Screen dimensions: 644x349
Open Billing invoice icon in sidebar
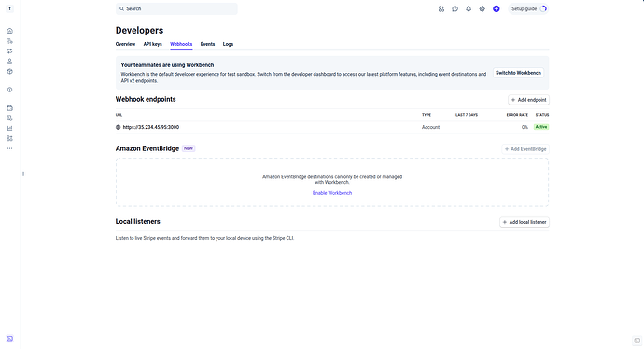[10, 119]
